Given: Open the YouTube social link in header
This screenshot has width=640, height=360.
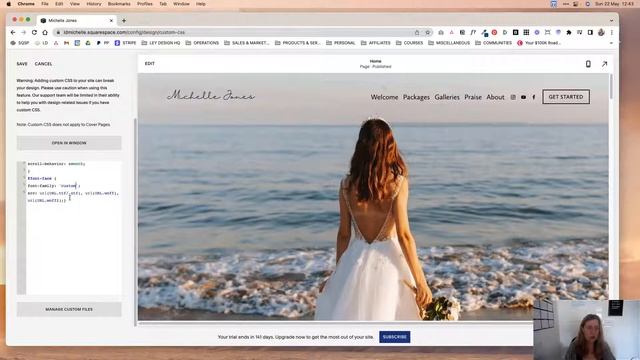Looking at the screenshot, I should 523,97.
